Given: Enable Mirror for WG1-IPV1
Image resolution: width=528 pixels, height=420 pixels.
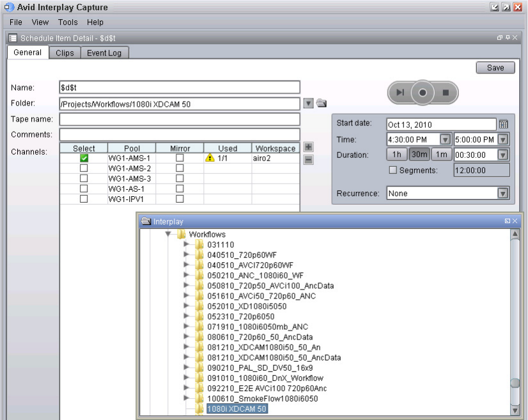Looking at the screenshot, I should 180,199.
